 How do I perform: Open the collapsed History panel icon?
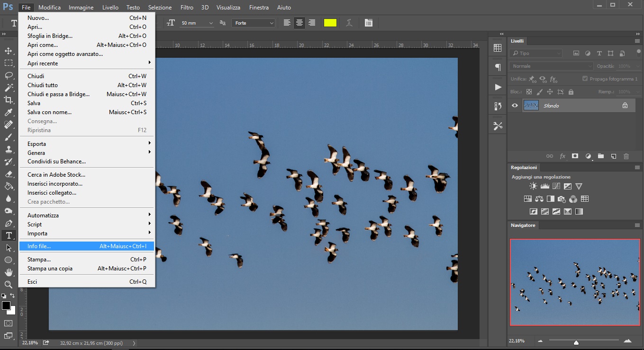coord(498,106)
